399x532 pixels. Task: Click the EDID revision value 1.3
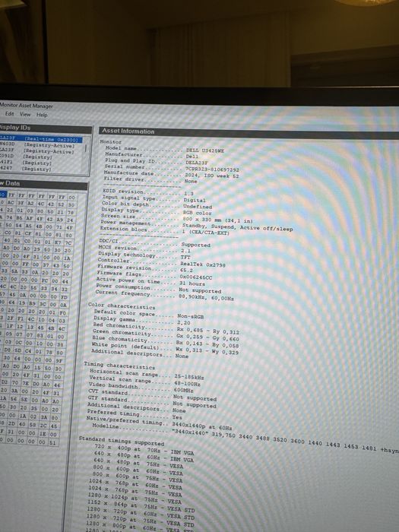point(188,193)
